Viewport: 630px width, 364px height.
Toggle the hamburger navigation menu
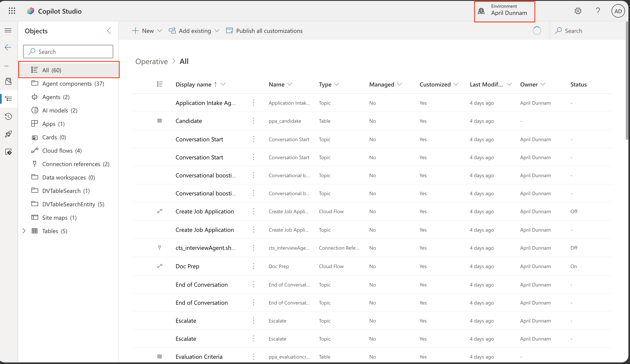point(8,31)
